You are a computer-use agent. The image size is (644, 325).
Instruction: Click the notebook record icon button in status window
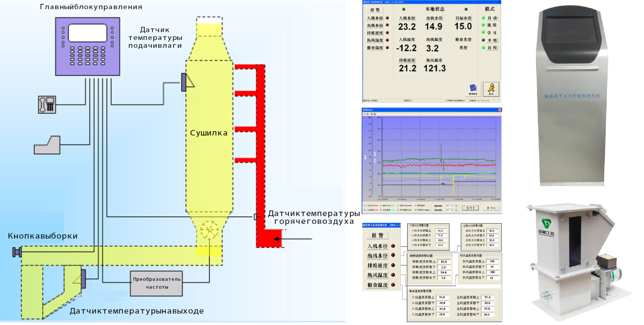[473, 89]
